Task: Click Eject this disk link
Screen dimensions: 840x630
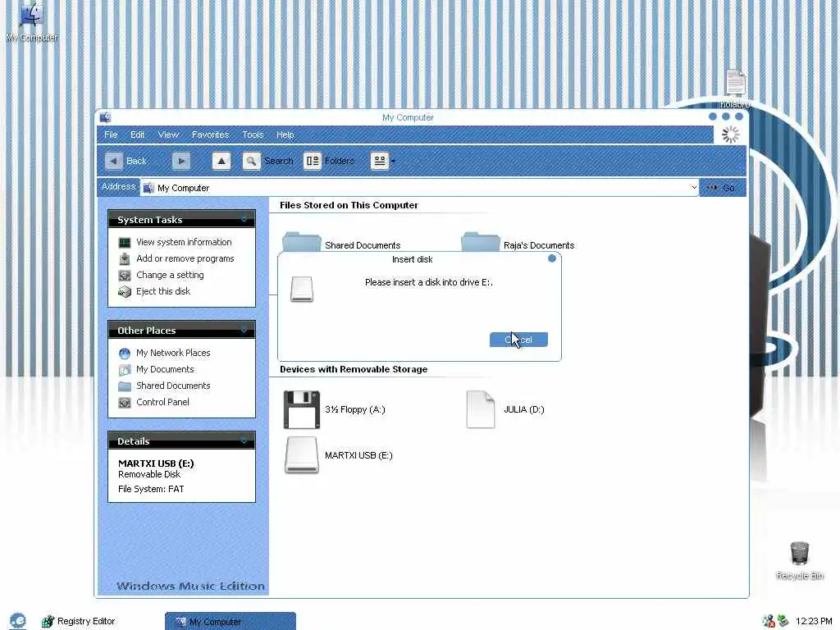Action: coord(163,291)
